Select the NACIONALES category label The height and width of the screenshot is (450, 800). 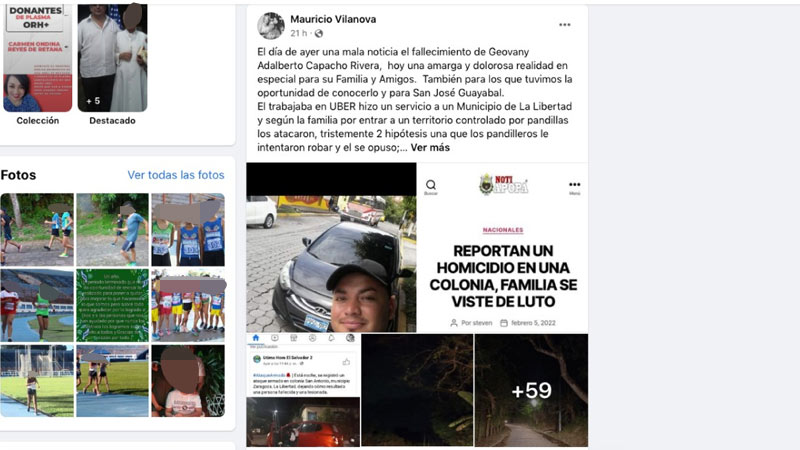pos(503,230)
